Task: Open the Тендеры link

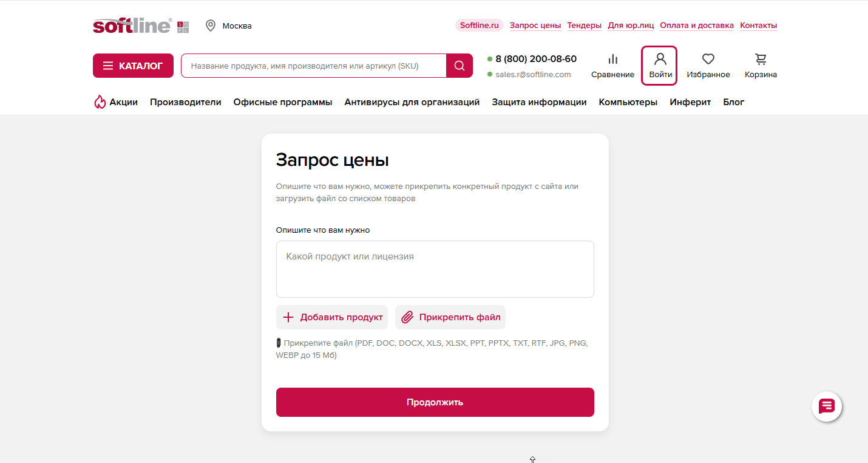Action: 584,26
